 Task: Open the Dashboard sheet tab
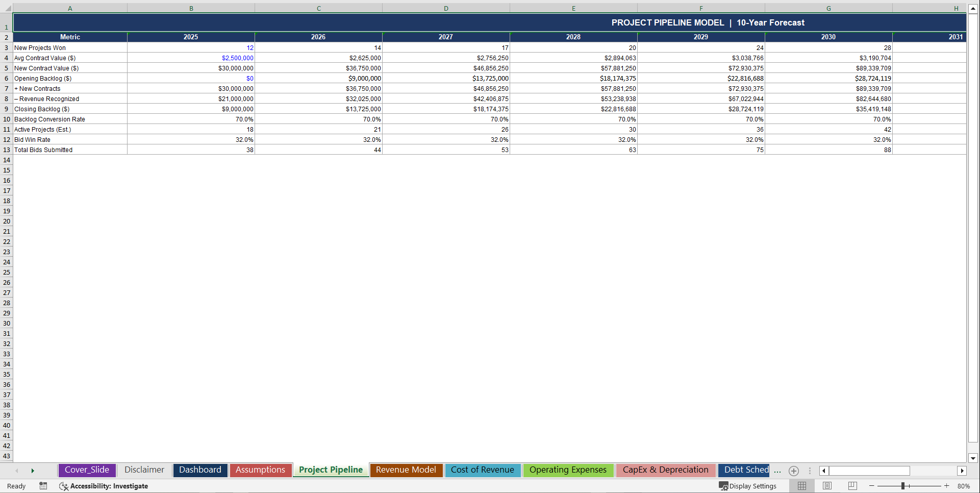tap(200, 470)
